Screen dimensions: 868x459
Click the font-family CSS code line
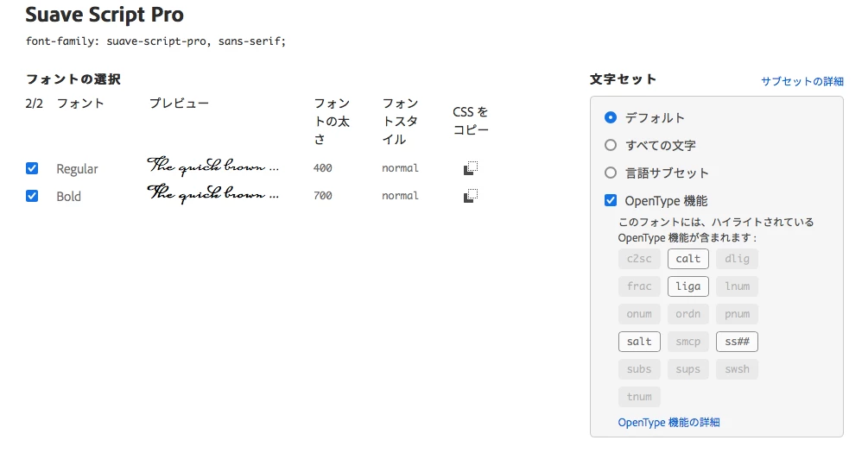[x=155, y=41]
